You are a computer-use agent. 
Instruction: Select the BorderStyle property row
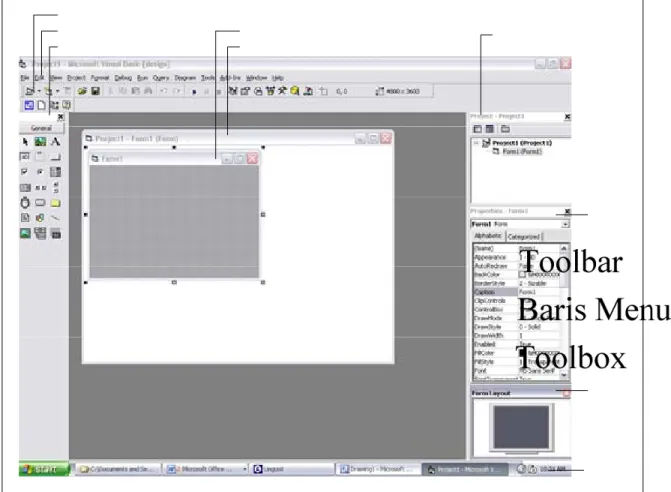pyautogui.click(x=517, y=283)
